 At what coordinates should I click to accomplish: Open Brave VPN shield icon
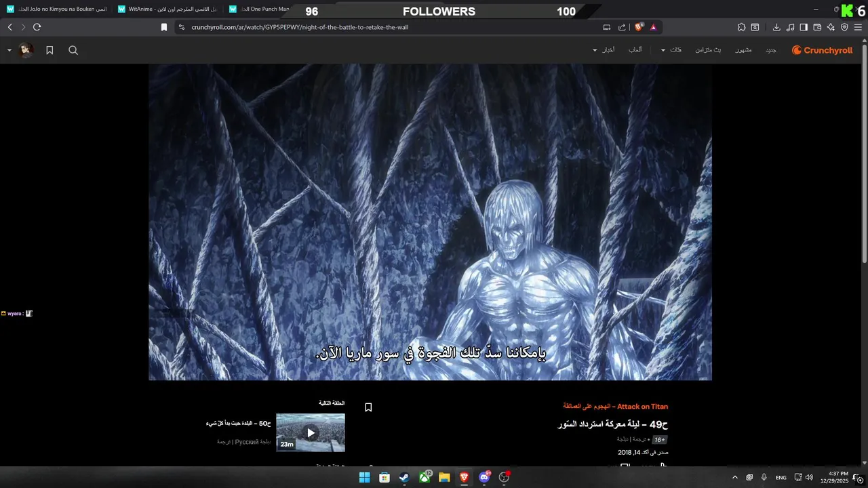[x=844, y=27]
